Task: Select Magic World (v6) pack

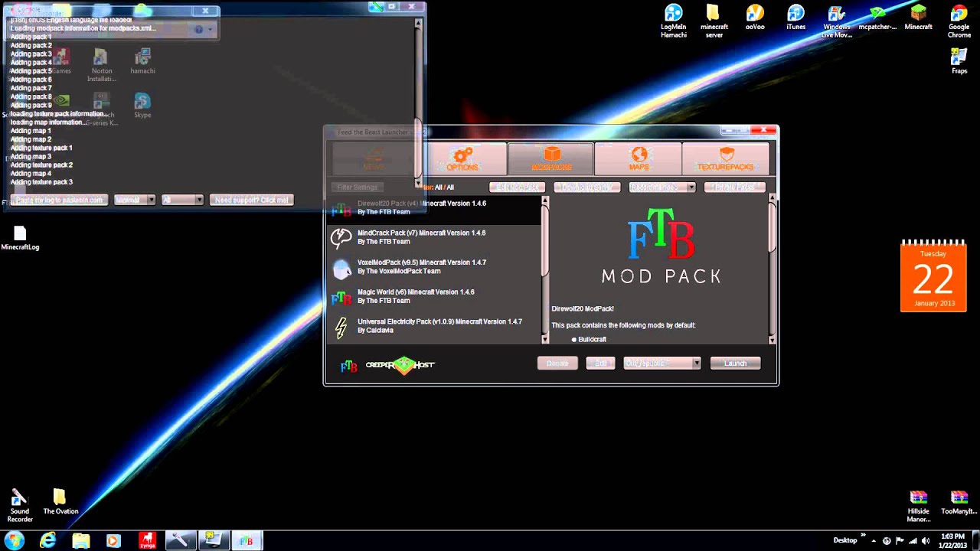Action: 434,297
